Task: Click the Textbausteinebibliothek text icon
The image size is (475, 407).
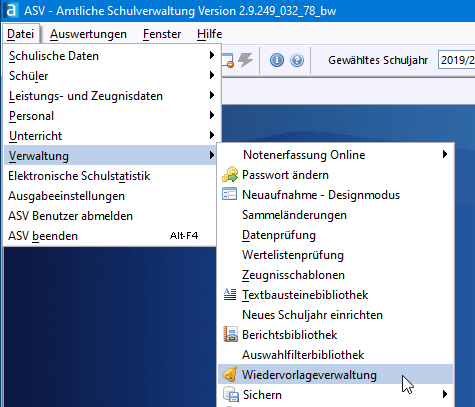Action: (x=230, y=294)
